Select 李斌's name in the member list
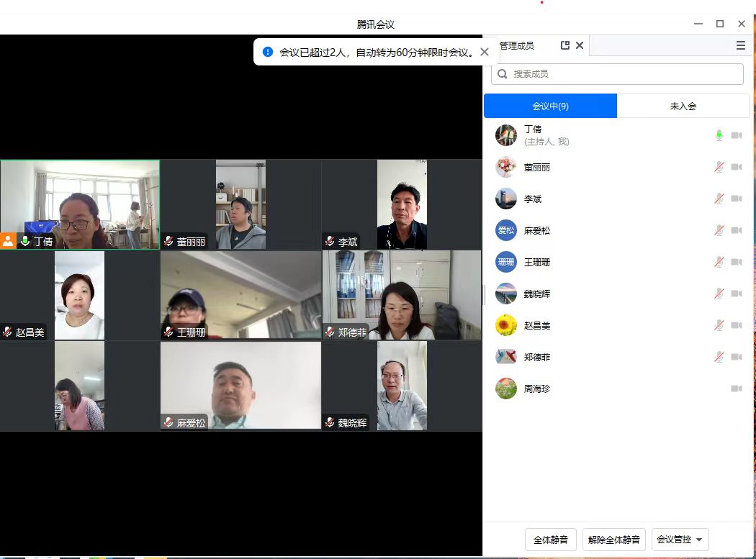This screenshot has width=756, height=559. 533,199
